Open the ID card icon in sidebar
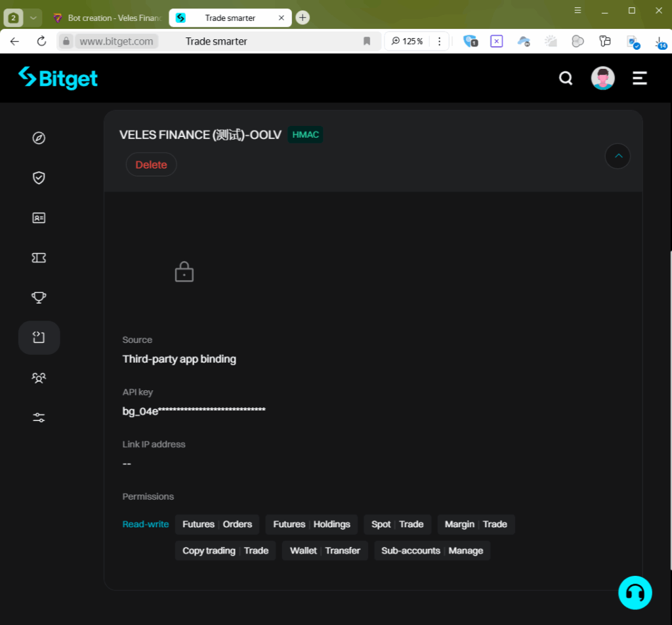 [39, 218]
